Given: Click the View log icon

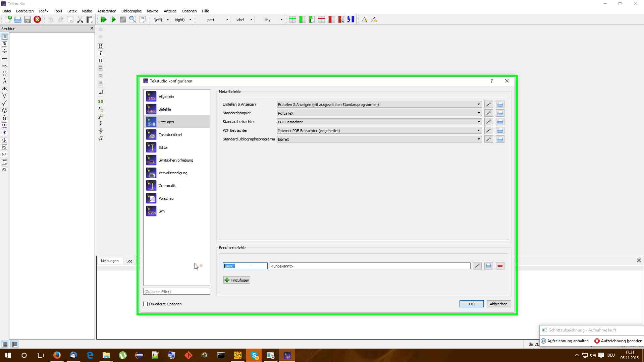Looking at the screenshot, I should (x=143, y=19).
